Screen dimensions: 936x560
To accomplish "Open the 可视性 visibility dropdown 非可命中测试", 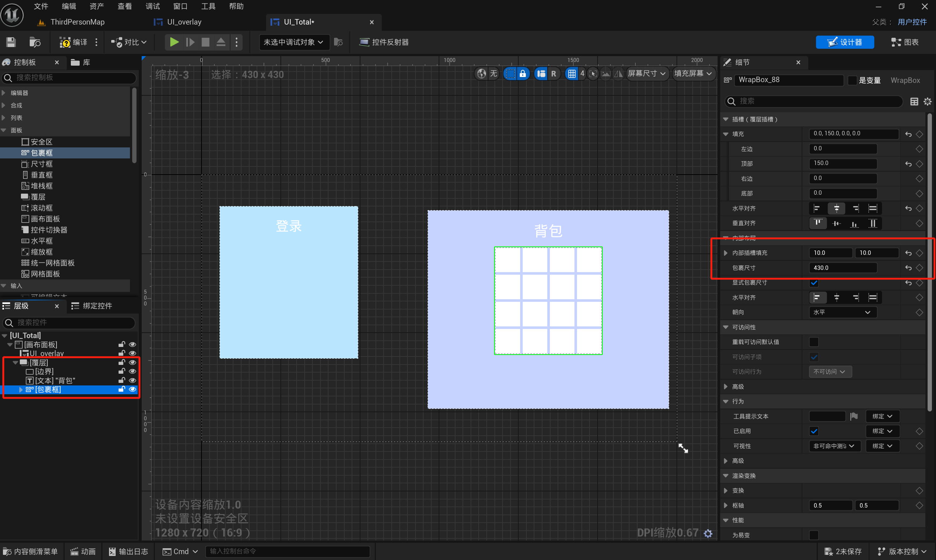I will click(x=834, y=446).
